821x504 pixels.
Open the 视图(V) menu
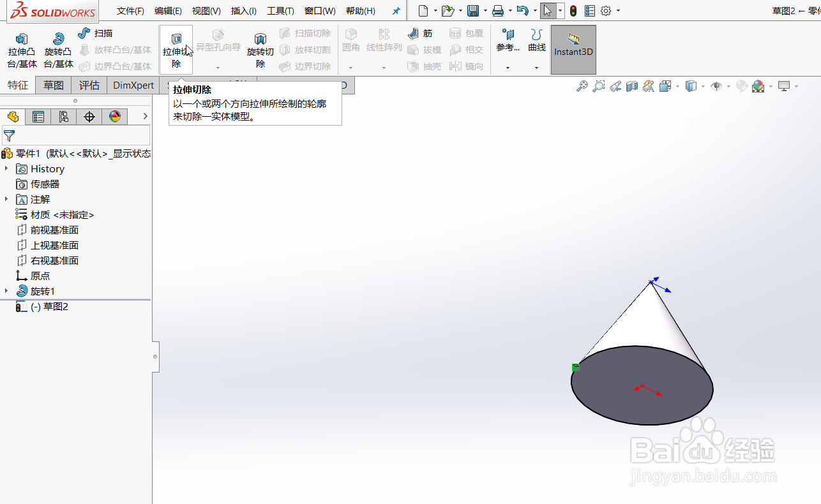(x=206, y=11)
